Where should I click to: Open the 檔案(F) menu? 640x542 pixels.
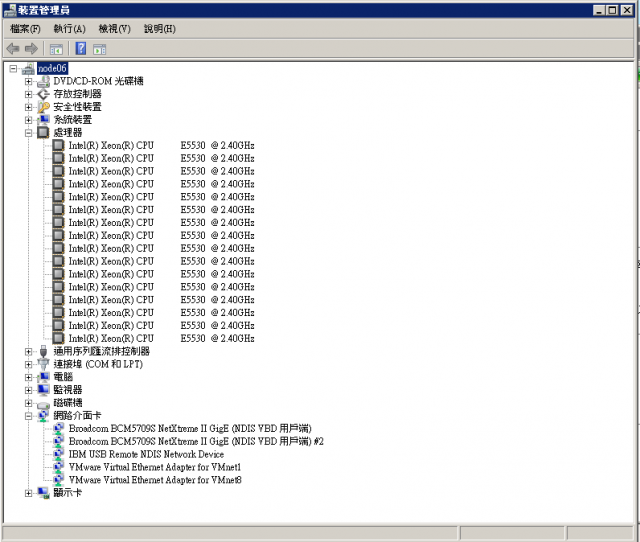[x=25, y=29]
